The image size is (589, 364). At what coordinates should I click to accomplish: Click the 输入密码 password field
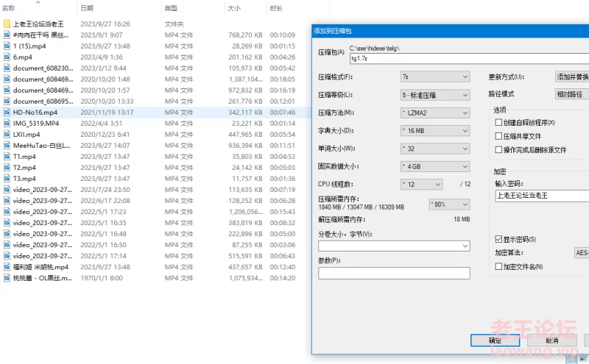click(x=542, y=196)
